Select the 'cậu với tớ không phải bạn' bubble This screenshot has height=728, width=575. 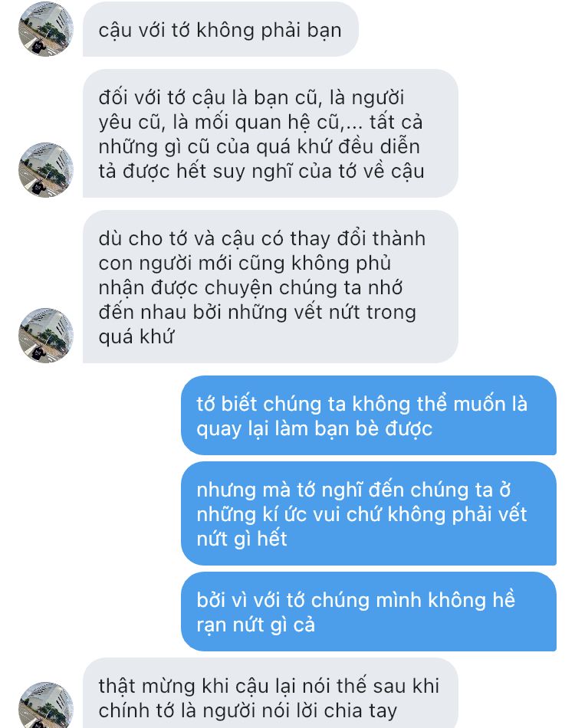pyautogui.click(x=221, y=29)
